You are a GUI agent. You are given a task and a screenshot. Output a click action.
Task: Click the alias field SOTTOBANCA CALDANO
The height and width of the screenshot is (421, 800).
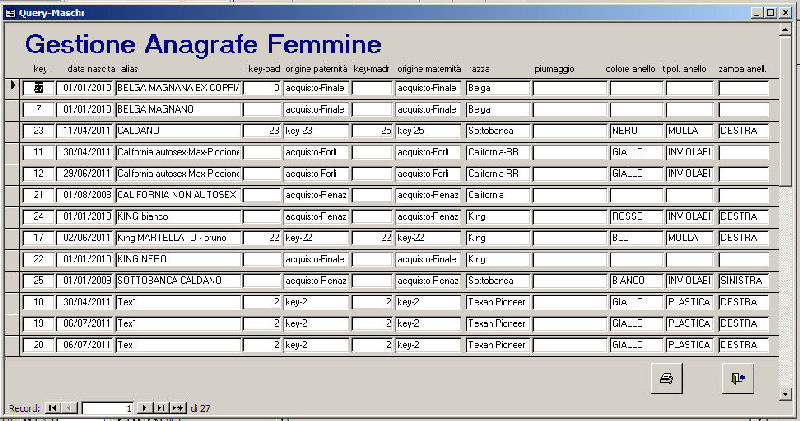click(x=177, y=280)
